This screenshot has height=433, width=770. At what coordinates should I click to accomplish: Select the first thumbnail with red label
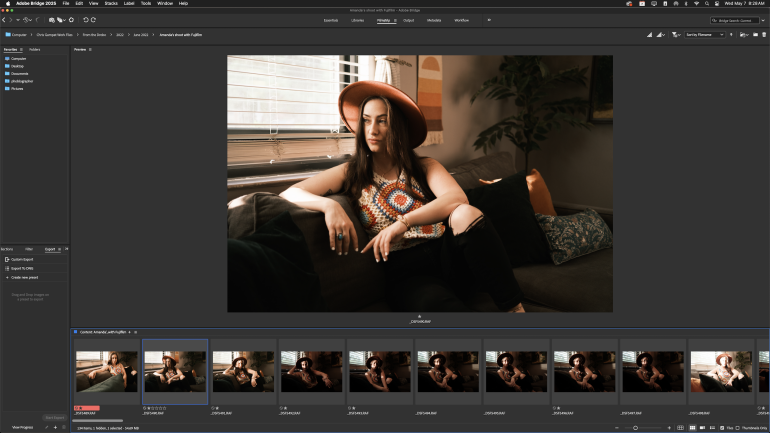107,371
